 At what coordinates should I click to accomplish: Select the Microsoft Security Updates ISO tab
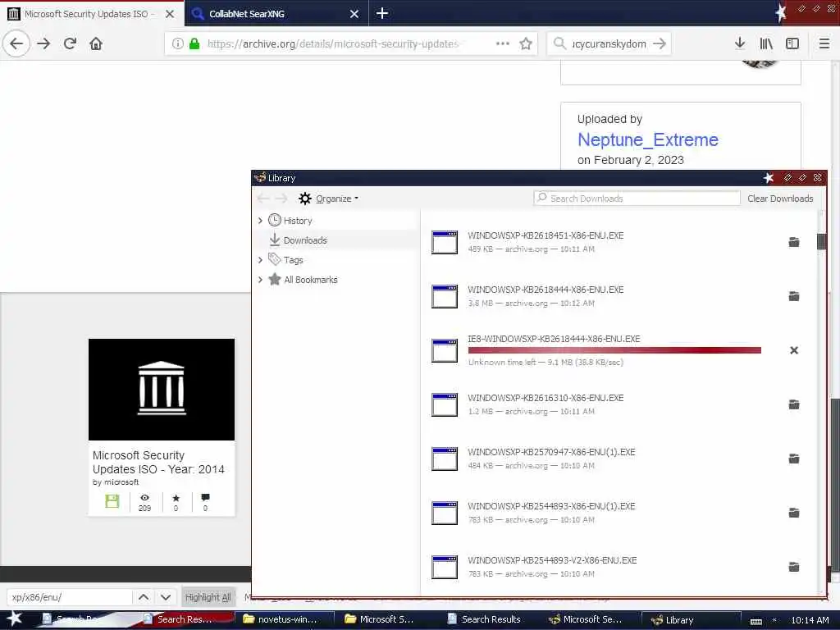coord(92,13)
